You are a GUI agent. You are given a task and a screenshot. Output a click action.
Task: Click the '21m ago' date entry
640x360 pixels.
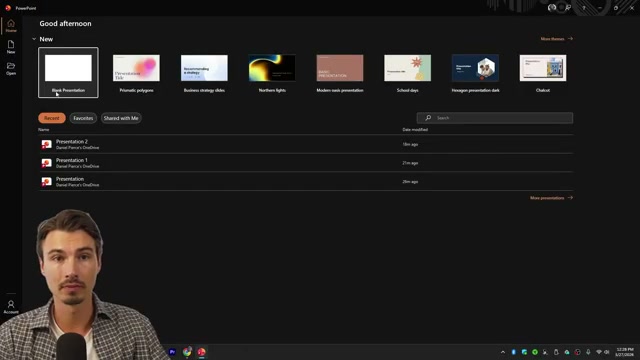(x=410, y=163)
